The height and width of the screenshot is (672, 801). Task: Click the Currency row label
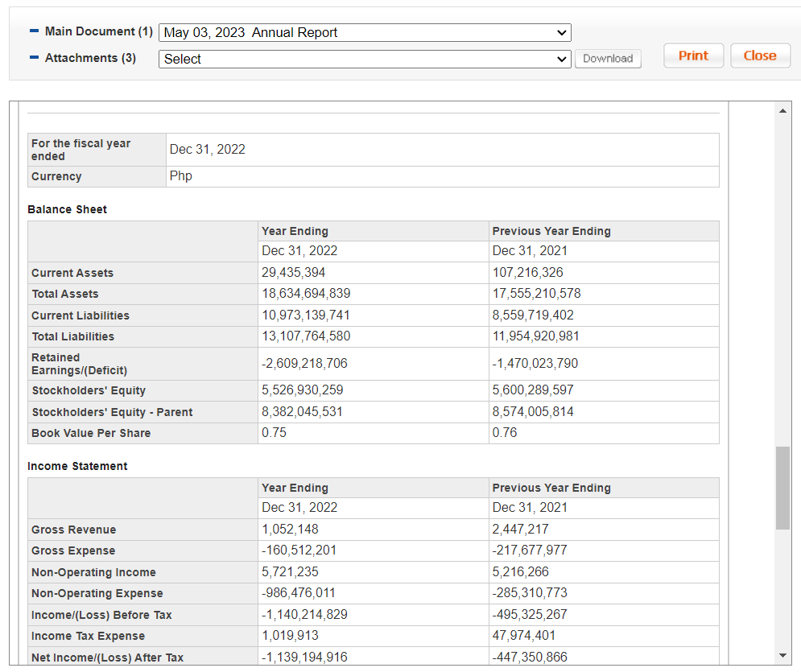56,177
